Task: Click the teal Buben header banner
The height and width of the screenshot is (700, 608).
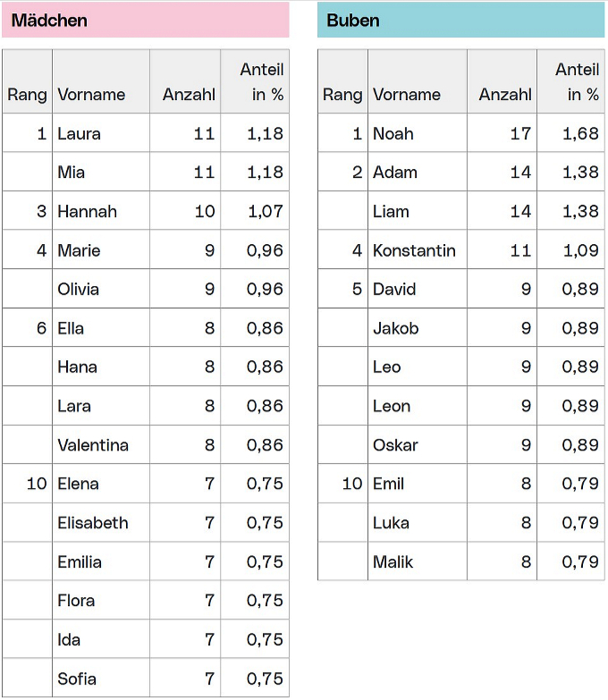Action: tap(460, 20)
